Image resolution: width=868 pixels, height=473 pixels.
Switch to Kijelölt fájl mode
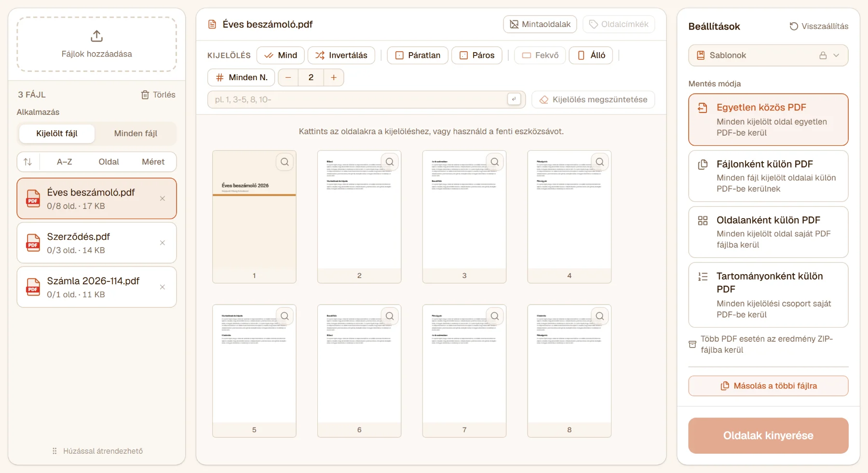pyautogui.click(x=57, y=133)
